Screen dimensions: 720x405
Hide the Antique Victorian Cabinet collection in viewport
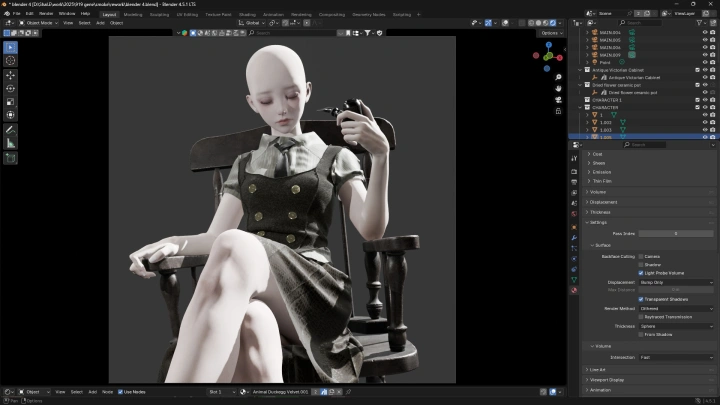click(x=705, y=70)
